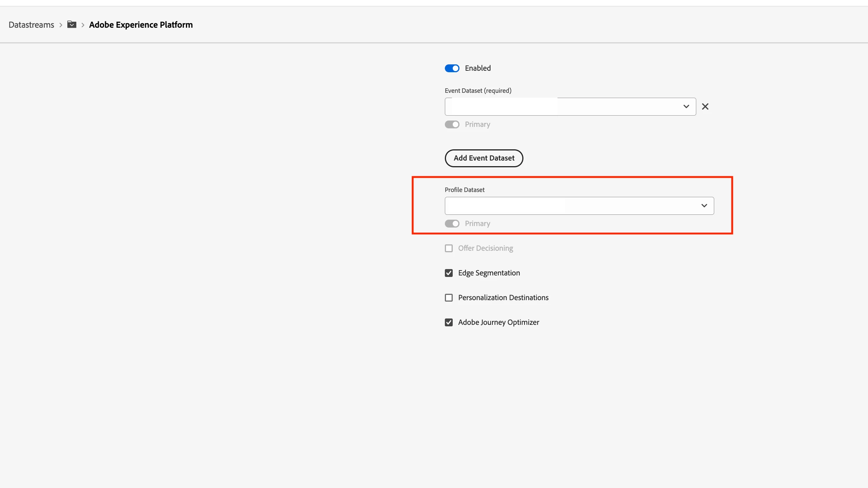868x488 pixels.
Task: Click the chevron separator before Adobe Experience Platform
Action: pyautogui.click(x=83, y=25)
